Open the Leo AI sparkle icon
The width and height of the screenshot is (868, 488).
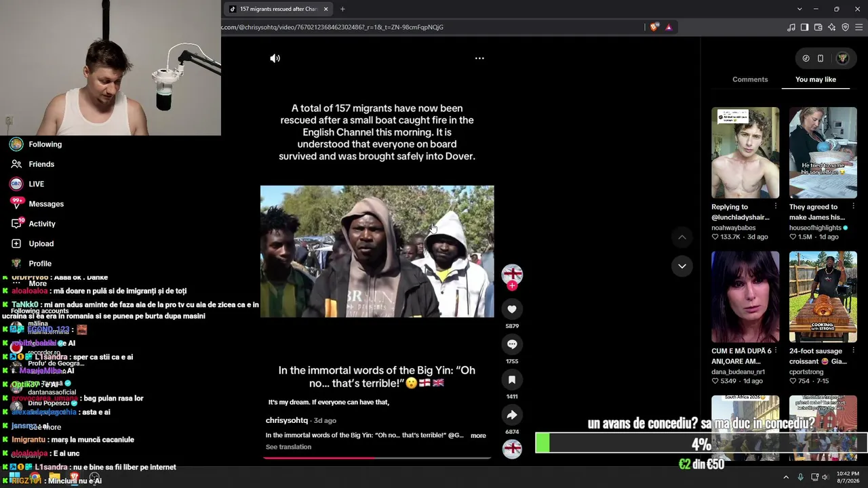pos(832,27)
